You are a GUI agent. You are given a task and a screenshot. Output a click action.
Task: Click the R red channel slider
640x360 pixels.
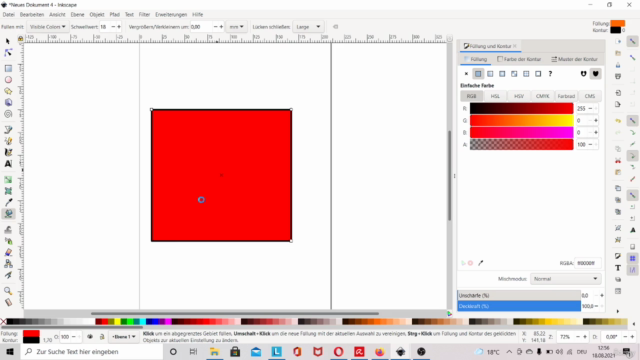point(521,109)
